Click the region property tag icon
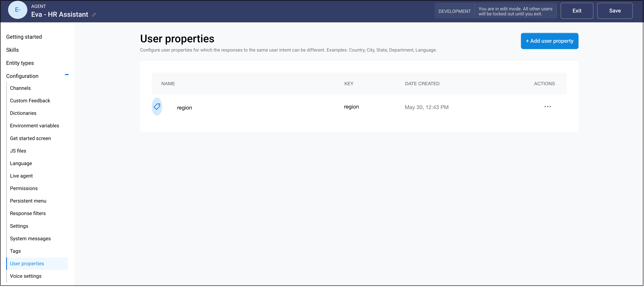This screenshot has width=644, height=287. (157, 107)
